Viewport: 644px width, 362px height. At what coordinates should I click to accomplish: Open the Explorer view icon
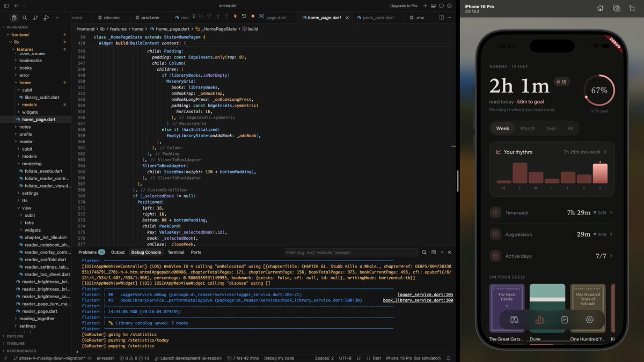pyautogui.click(x=14, y=18)
